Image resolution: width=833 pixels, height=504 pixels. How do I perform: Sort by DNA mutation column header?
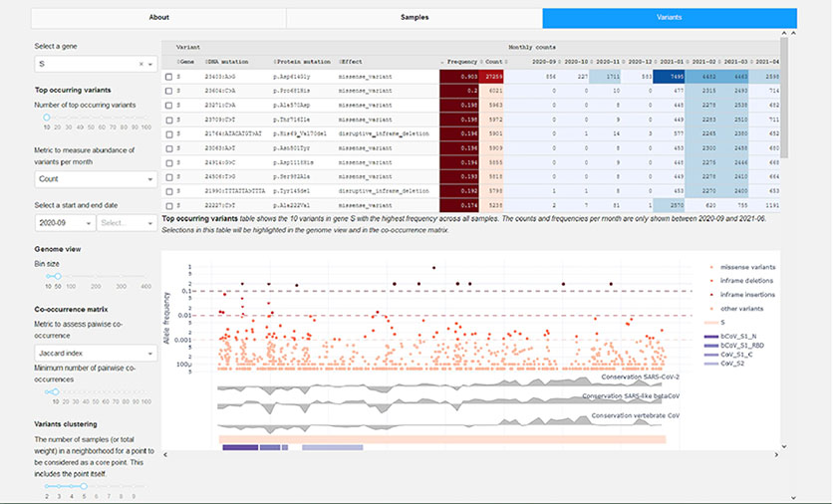pos(227,62)
